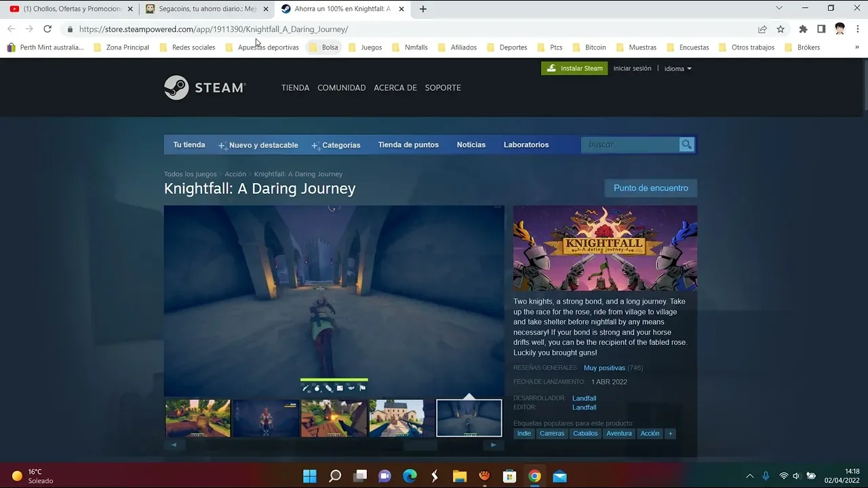This screenshot has height=488, width=868.
Task: Switch to the Segacoins browser tab
Action: (206, 9)
